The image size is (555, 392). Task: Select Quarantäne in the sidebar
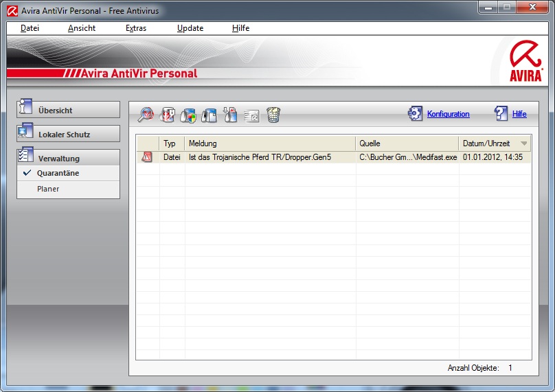point(68,173)
